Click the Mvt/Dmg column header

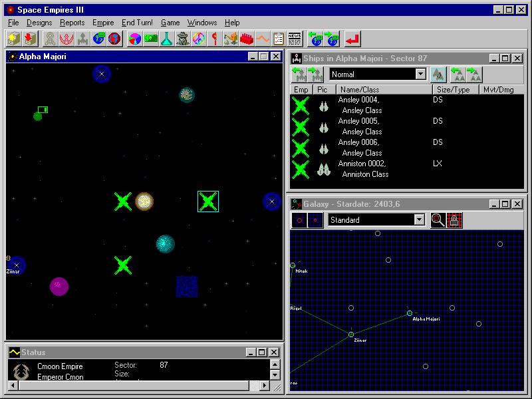[501, 90]
